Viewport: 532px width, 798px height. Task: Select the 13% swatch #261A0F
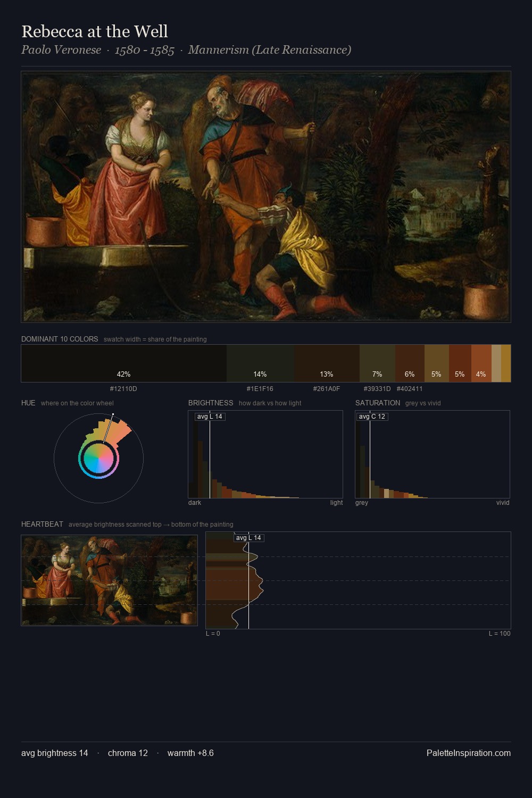coord(327,363)
